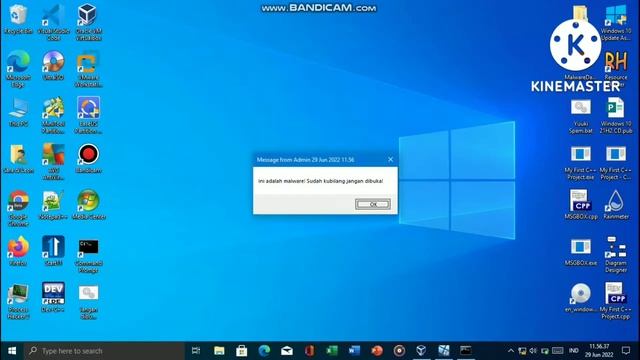The width and height of the screenshot is (640, 360).
Task: Switch to the console window in taskbar
Action: (466, 351)
